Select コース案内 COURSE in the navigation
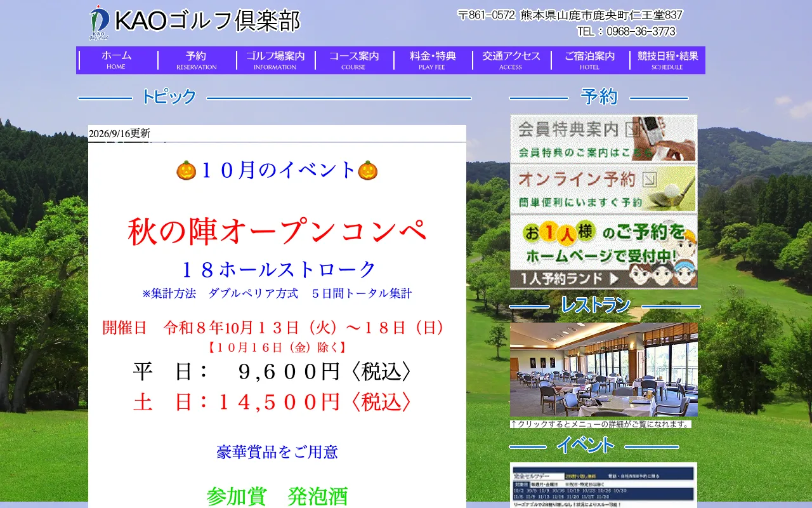Viewport: 812px width, 508px height. click(x=354, y=60)
